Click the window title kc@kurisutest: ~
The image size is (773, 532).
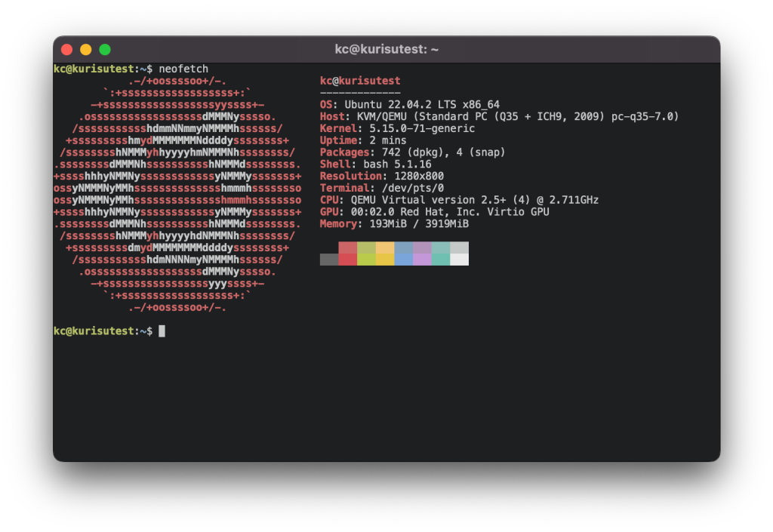(386, 50)
